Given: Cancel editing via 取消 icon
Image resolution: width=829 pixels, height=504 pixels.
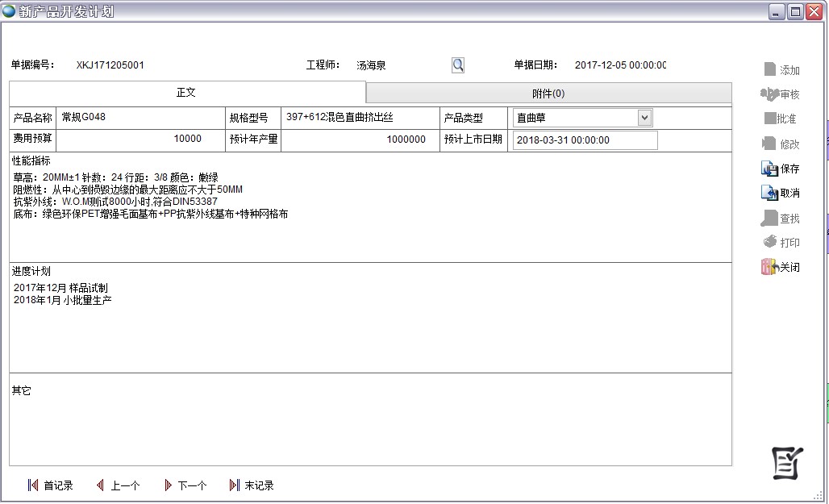Looking at the screenshot, I should coord(770,194).
